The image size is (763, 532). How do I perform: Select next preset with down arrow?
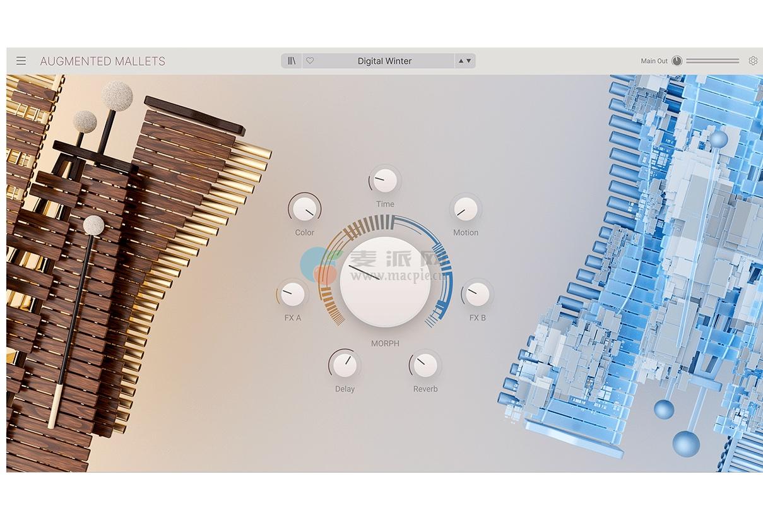point(469,61)
